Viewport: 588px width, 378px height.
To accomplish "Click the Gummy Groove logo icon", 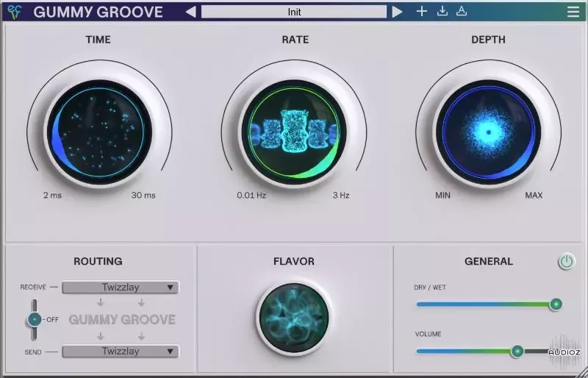I will 15,12.
